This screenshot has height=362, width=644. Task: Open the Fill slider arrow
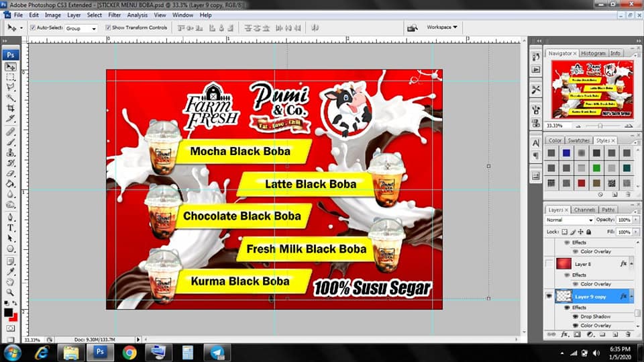click(x=636, y=232)
